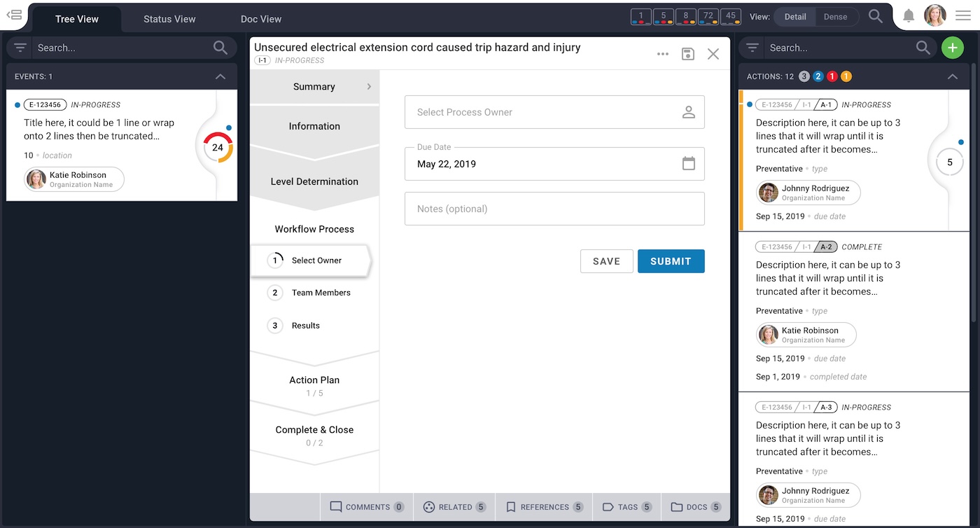The image size is (980, 528).
Task: Click the save disk icon in incident header
Action: tap(688, 54)
